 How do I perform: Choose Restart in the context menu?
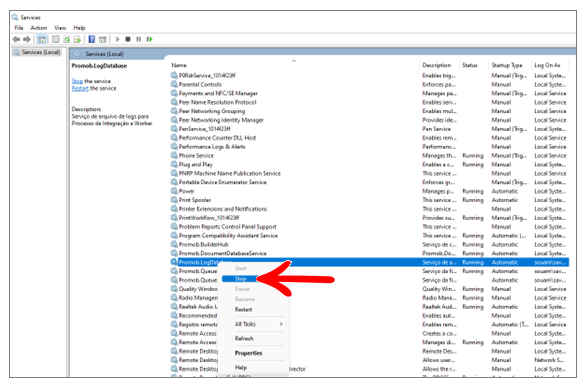(x=243, y=309)
